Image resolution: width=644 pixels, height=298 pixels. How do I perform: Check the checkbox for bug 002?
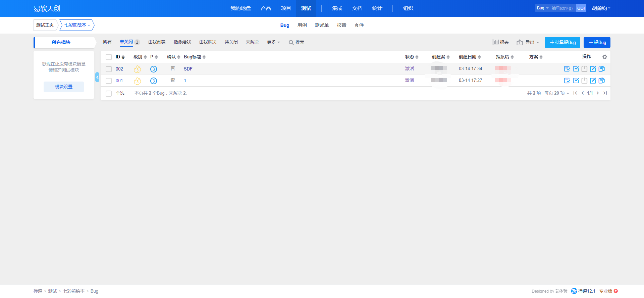tap(109, 69)
